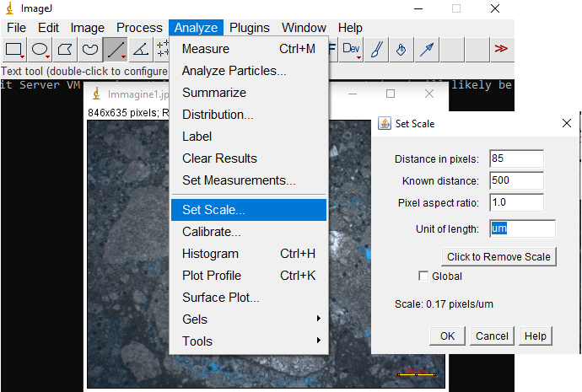Click the Distance in pixels field

click(x=515, y=158)
